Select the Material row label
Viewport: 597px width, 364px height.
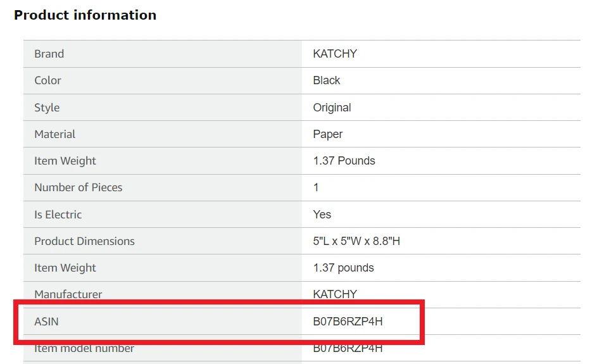tap(54, 134)
